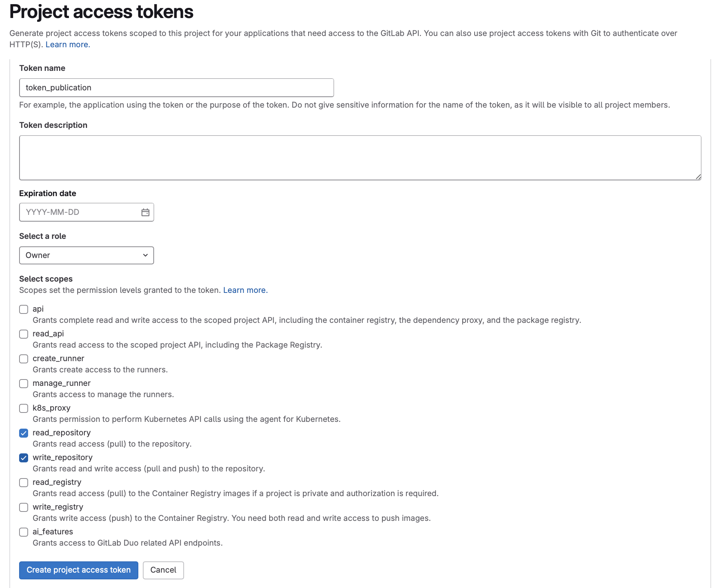Screen dimensions: 725x588
Task: Check the read_api scope
Action: click(24, 334)
